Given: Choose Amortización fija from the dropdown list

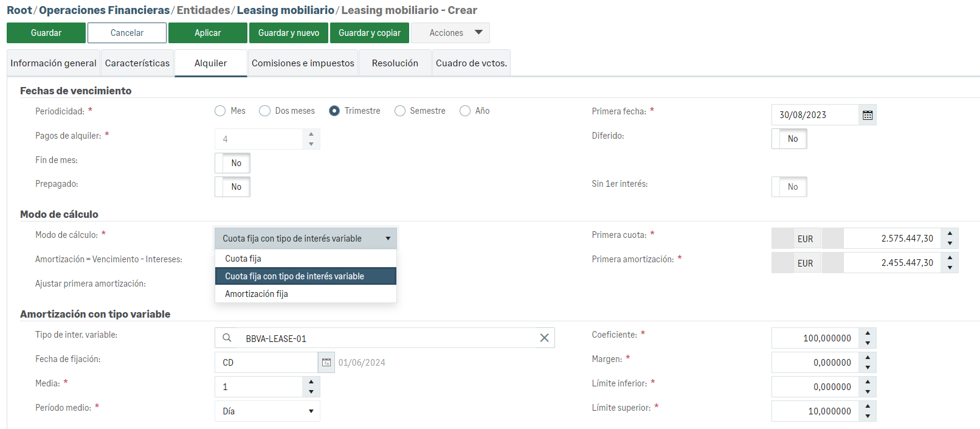Looking at the screenshot, I should [257, 294].
